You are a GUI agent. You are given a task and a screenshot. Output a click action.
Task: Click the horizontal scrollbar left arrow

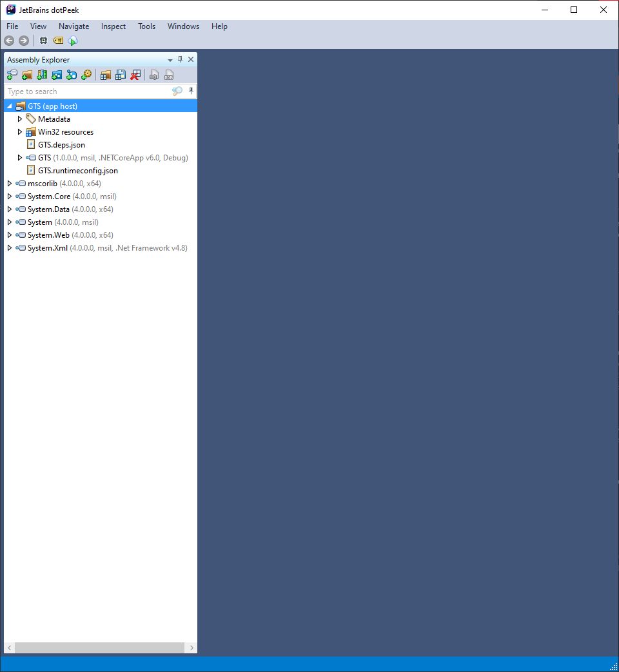pos(10,648)
